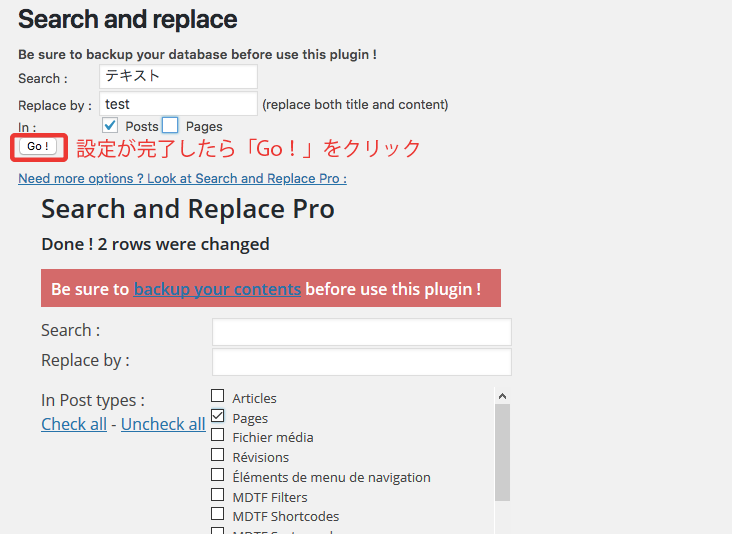Click the post types list scrollbar thumb
The width and height of the screenshot is (732, 534).
(x=502, y=450)
